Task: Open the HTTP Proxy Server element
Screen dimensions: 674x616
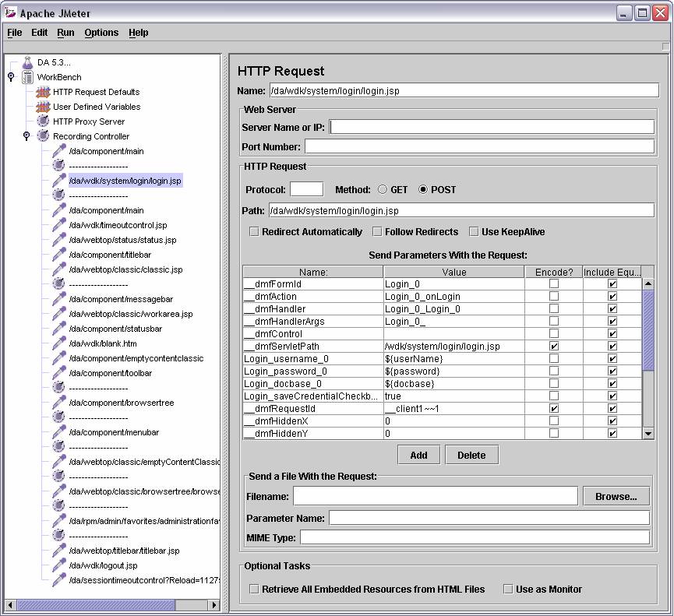Action: tap(90, 121)
